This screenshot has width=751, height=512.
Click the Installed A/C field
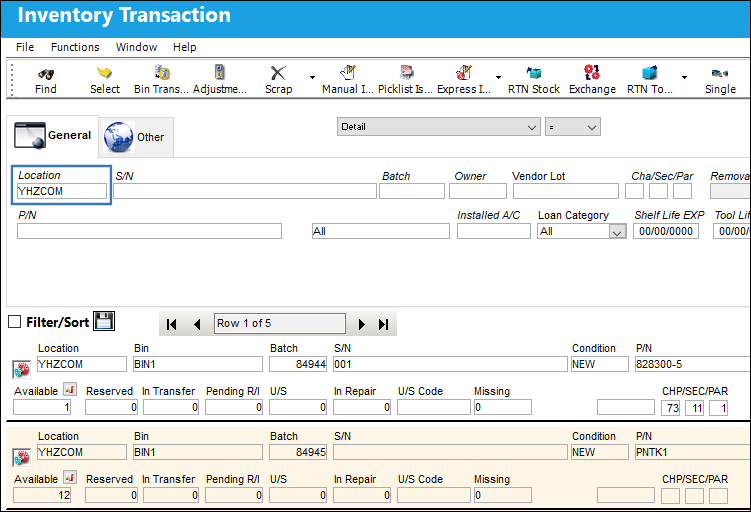[494, 231]
